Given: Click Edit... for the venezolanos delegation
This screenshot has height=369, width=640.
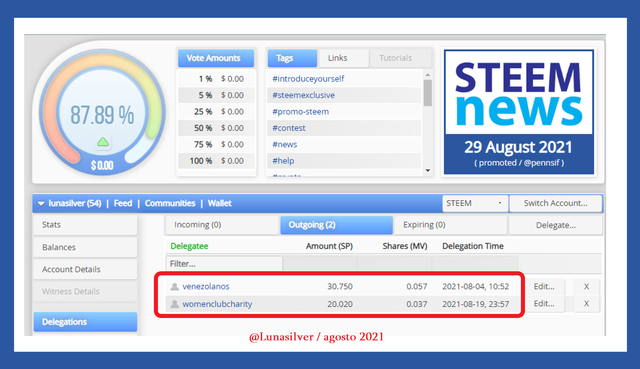Looking at the screenshot, I should coord(544,287).
